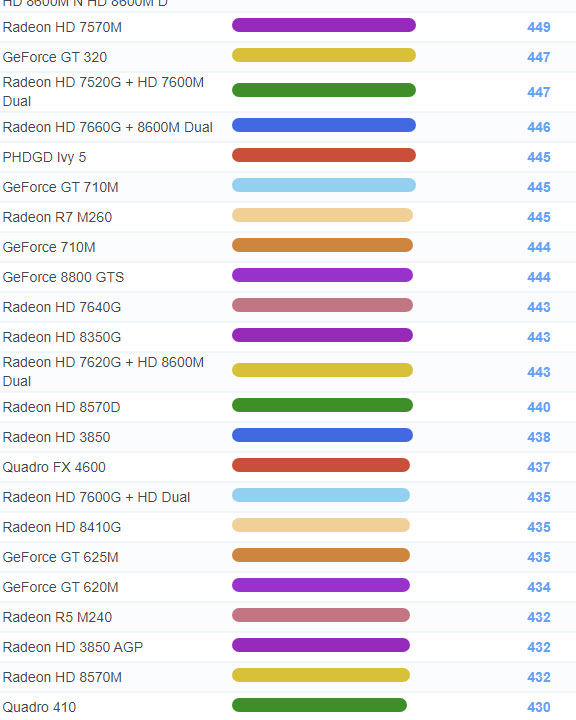Open the 445 score for PHDGD Ivy 5
576x720 pixels.
pyautogui.click(x=539, y=158)
